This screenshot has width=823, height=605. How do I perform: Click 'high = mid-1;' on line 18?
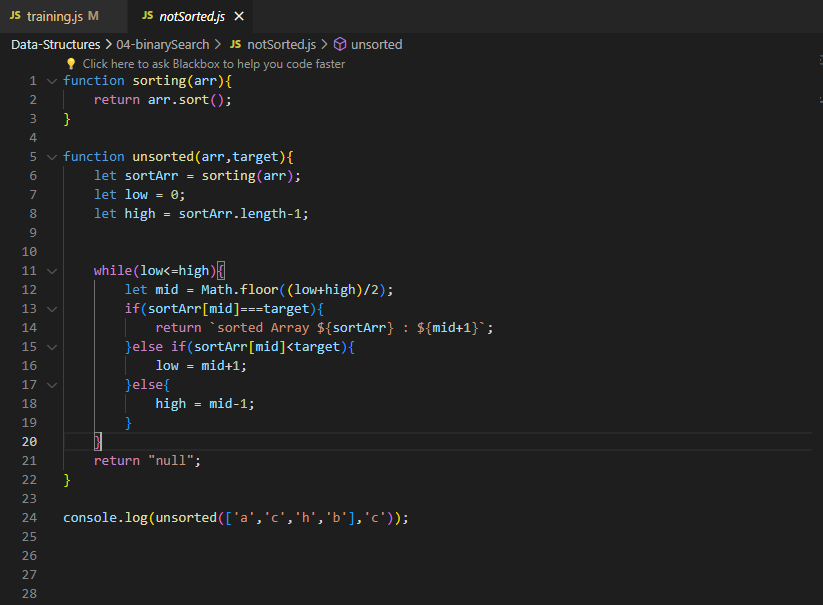(205, 404)
